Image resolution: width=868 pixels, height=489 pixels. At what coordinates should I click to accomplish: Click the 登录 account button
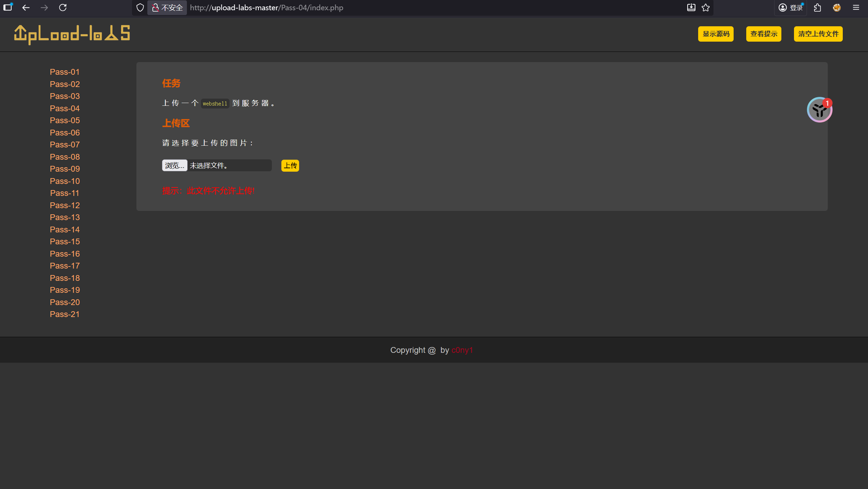[x=791, y=8]
